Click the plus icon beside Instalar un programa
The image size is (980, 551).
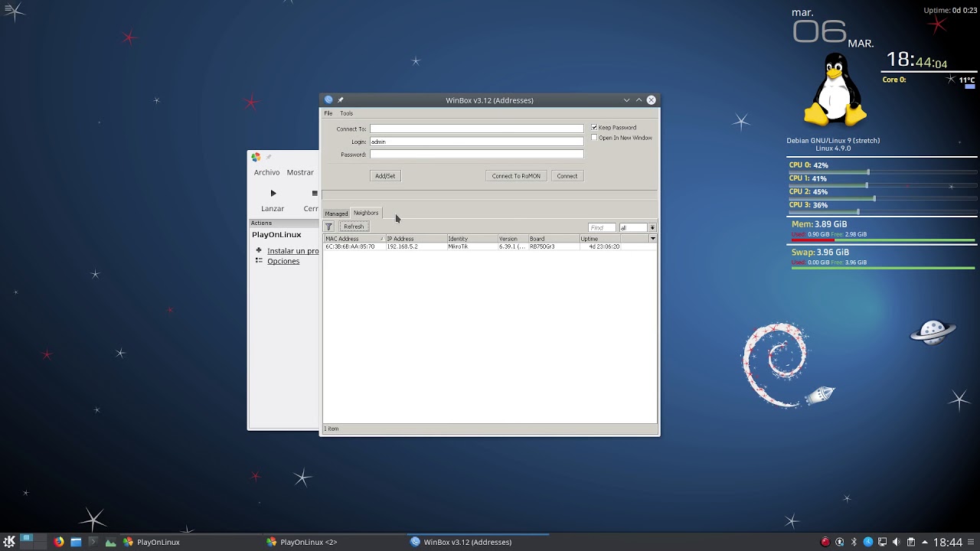(259, 250)
